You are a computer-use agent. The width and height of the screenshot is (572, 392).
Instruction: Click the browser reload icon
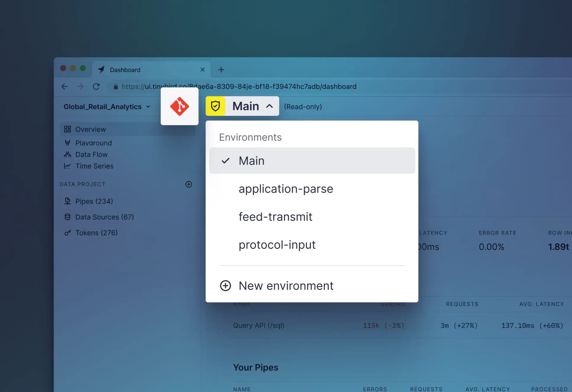point(96,87)
